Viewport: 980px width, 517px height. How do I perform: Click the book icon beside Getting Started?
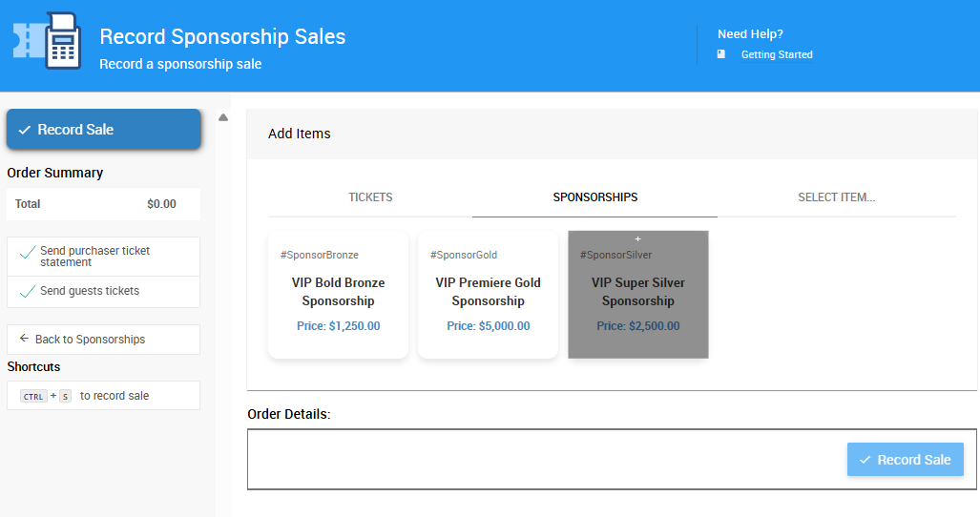pyautogui.click(x=721, y=54)
